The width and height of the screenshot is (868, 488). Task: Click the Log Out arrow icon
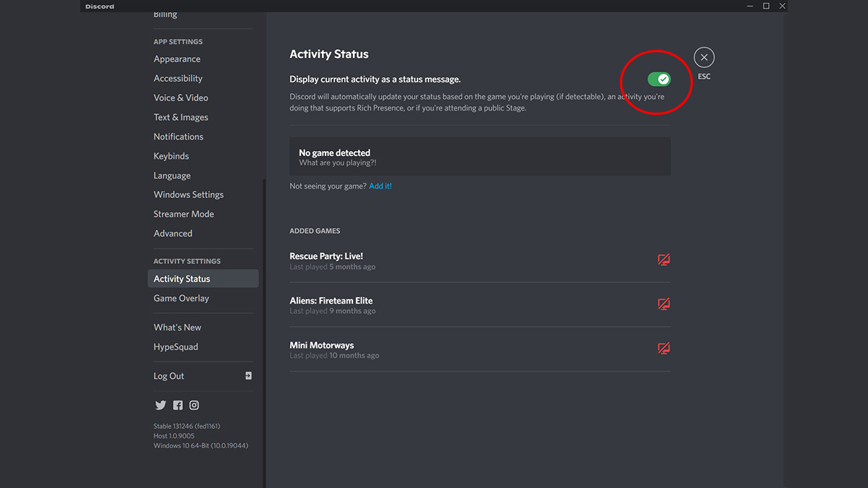248,376
